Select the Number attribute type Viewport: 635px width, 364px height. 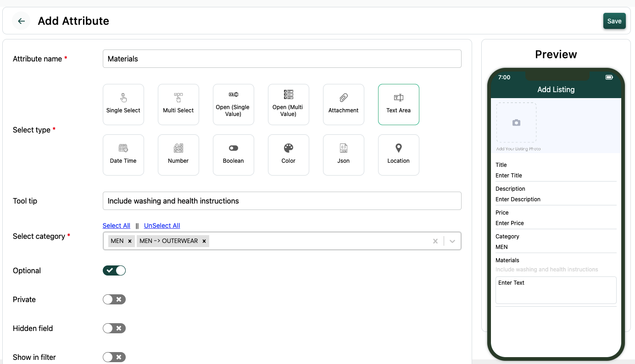(178, 155)
